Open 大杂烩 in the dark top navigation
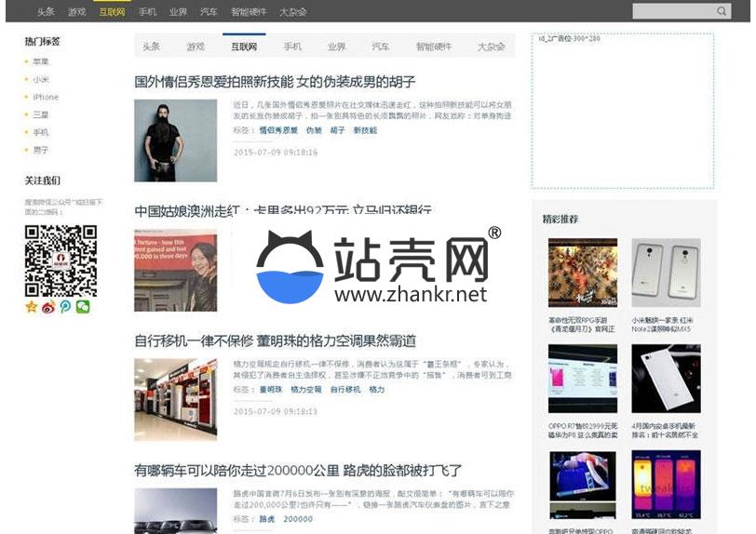The width and height of the screenshot is (756, 534). click(293, 12)
